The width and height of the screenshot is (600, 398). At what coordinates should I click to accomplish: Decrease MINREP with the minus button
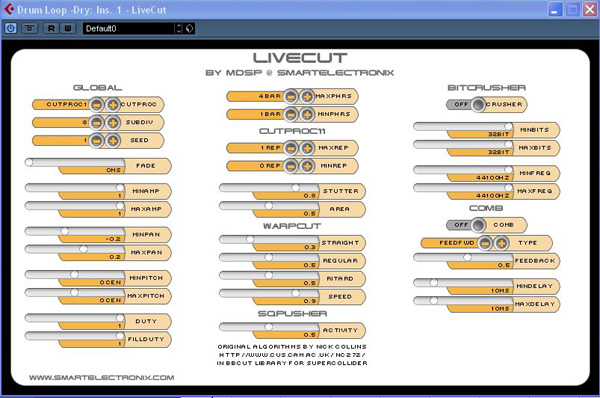click(291, 166)
